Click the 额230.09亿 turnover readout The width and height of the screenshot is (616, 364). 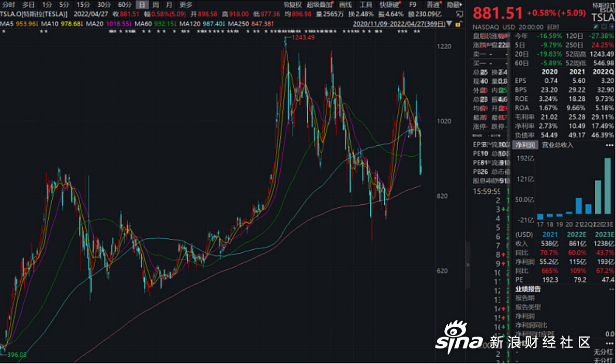(x=425, y=14)
